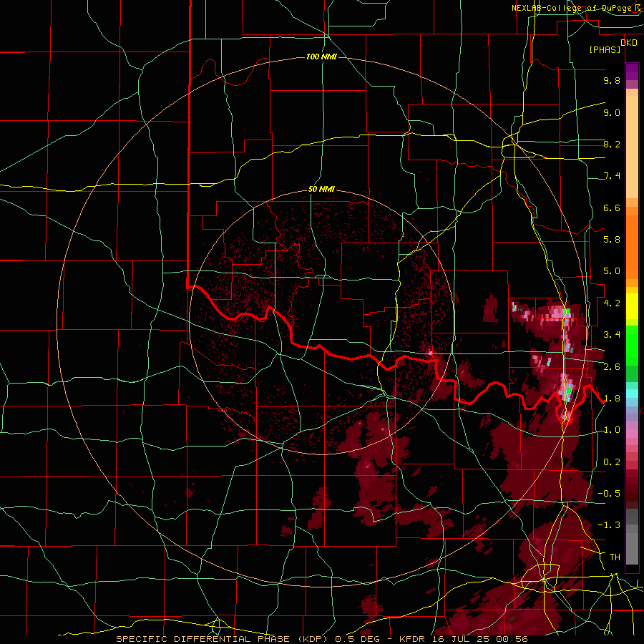Click the '[PHAS]' legend label
This screenshot has width=644, height=644.
605,50
